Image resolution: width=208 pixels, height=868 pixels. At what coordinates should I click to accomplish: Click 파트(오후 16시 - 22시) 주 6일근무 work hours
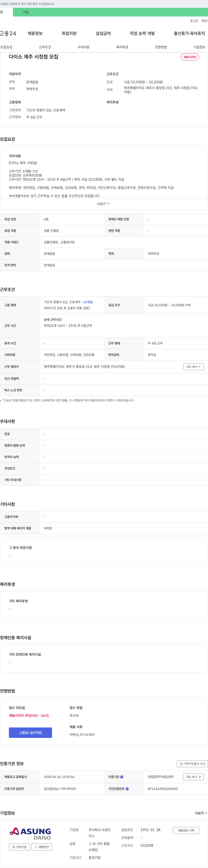coord(68,326)
